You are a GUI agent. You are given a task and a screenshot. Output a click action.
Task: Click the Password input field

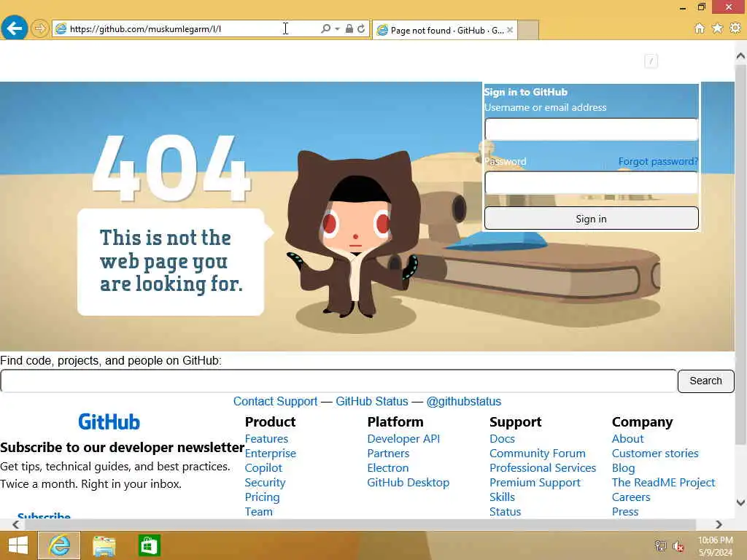[x=591, y=182]
